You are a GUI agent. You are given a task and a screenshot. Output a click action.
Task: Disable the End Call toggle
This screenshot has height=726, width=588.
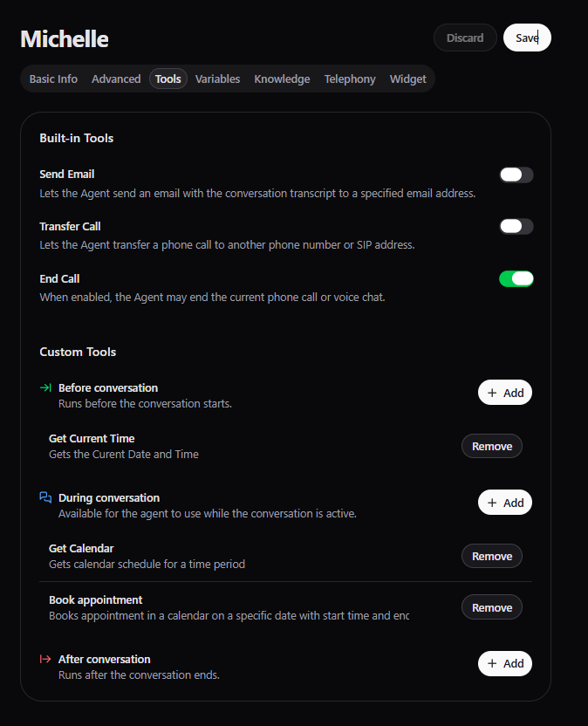coord(516,279)
